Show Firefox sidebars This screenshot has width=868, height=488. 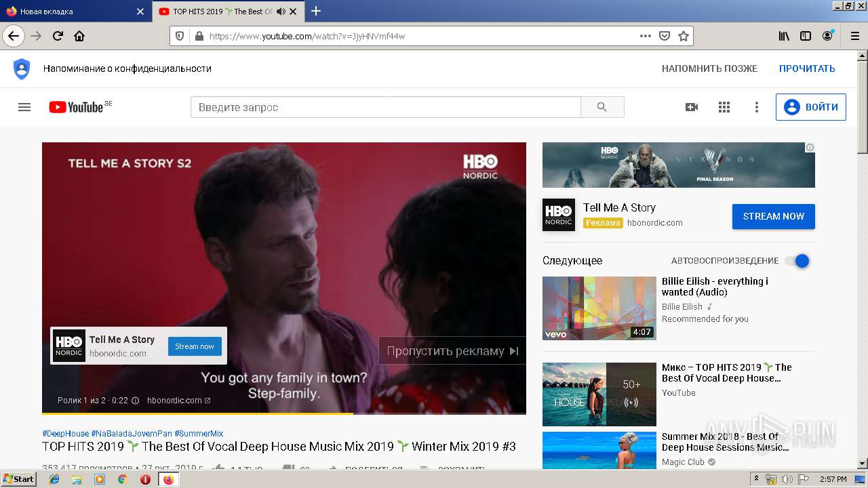pos(806,36)
